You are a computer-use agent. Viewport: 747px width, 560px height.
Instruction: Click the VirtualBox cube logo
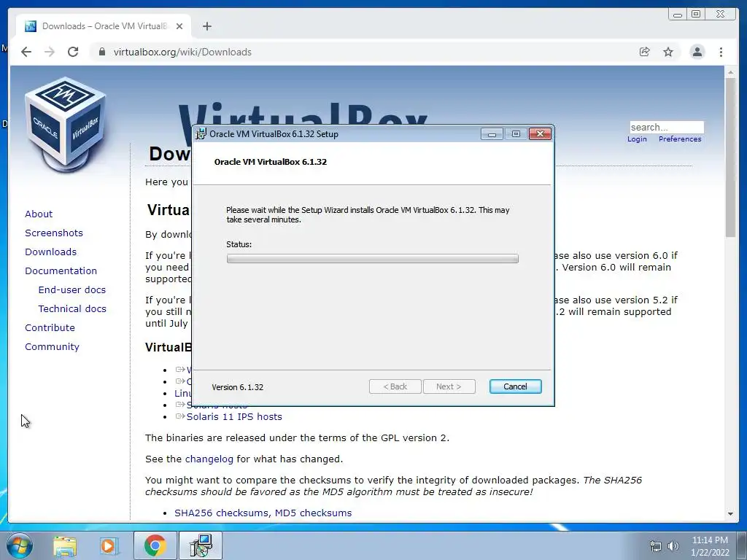click(x=65, y=125)
